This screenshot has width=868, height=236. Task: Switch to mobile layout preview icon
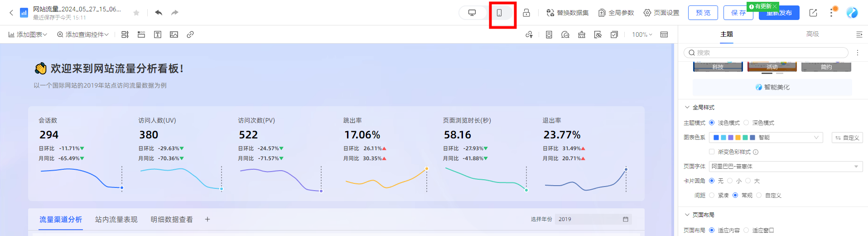[x=499, y=13]
